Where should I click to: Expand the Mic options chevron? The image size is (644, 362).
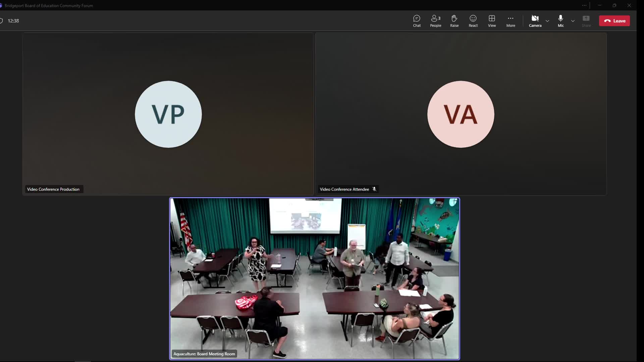tap(573, 21)
